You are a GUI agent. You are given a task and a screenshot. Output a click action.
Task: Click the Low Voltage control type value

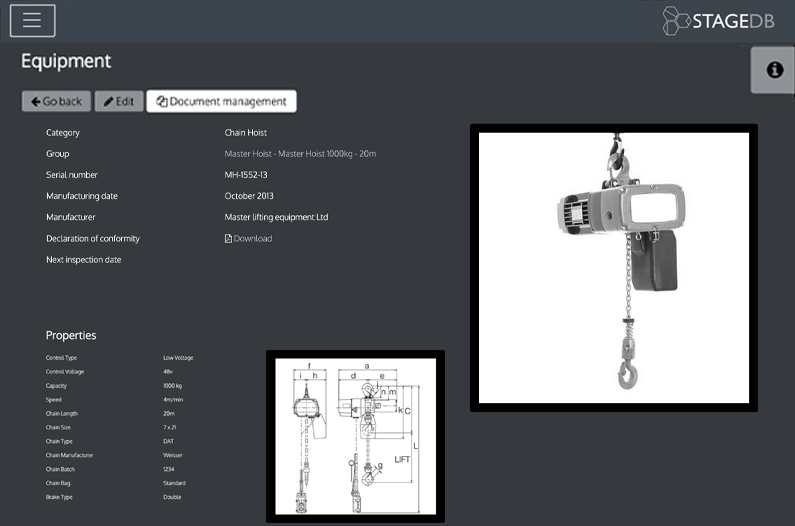[x=178, y=357]
